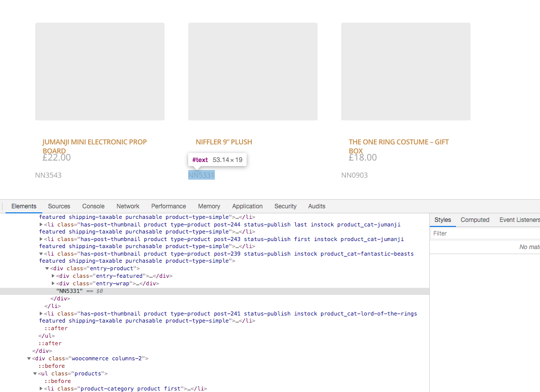Open the Audits tab
This screenshot has width=540, height=392.
(x=317, y=206)
